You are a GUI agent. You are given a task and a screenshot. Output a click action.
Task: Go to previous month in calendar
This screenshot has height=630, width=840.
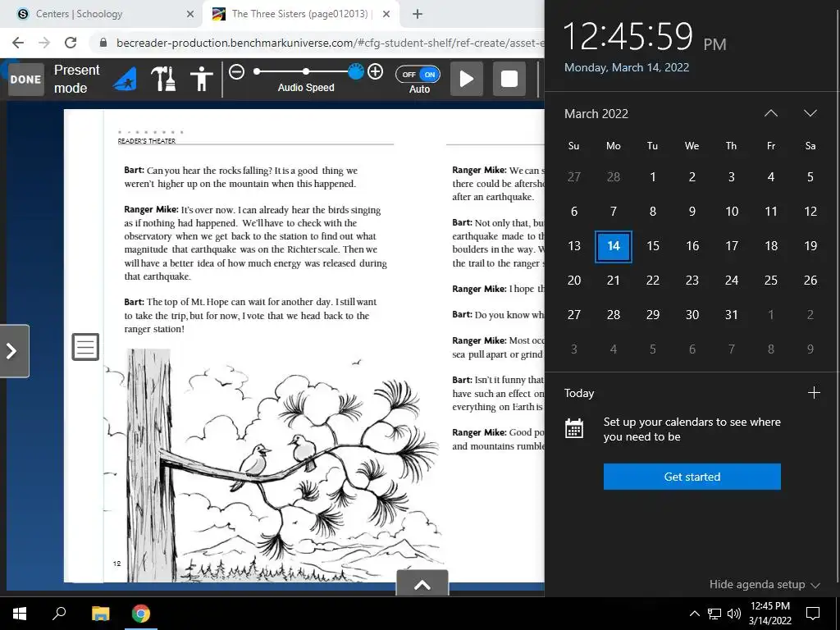[x=771, y=113]
